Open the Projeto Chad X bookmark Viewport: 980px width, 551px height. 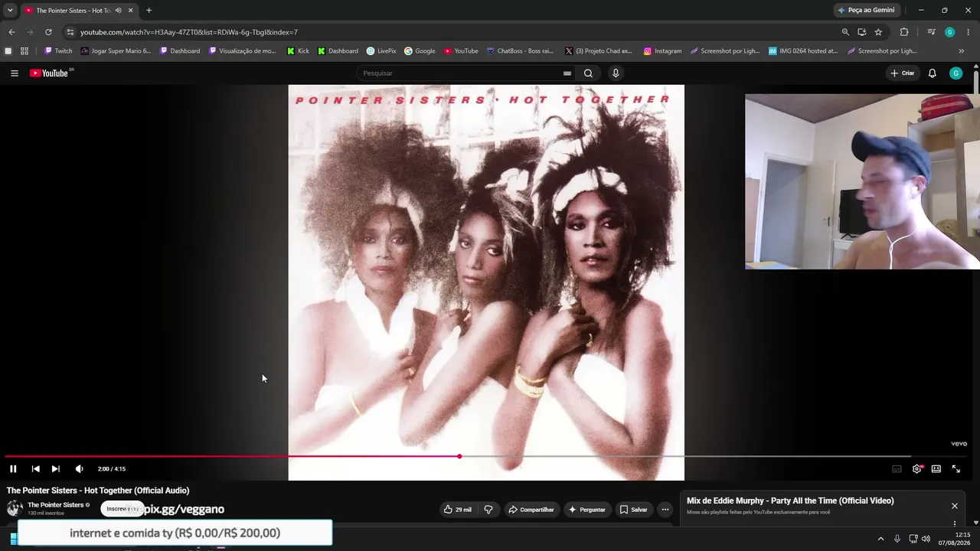[599, 51]
